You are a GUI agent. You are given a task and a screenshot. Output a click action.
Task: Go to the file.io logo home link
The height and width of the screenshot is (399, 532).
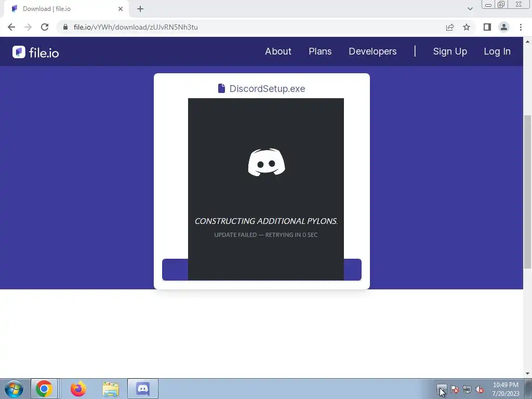tap(36, 52)
